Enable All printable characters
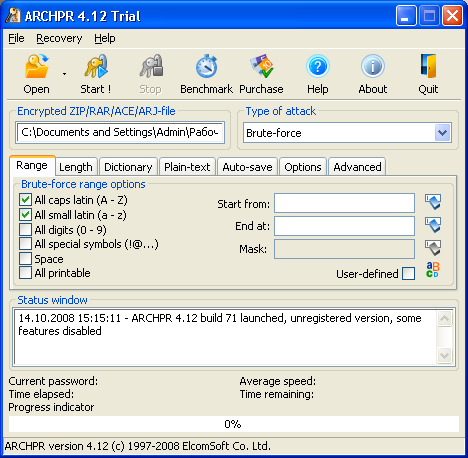The image size is (468, 458). (25, 273)
